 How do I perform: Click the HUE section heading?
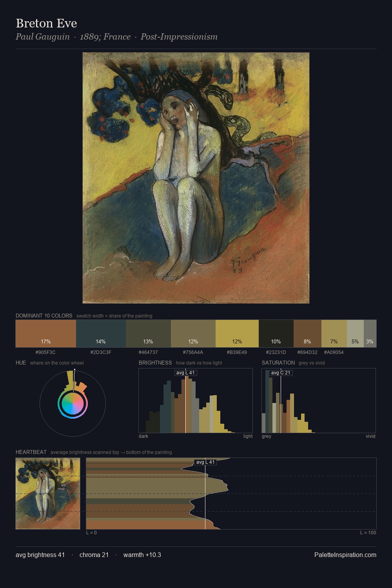(21, 363)
